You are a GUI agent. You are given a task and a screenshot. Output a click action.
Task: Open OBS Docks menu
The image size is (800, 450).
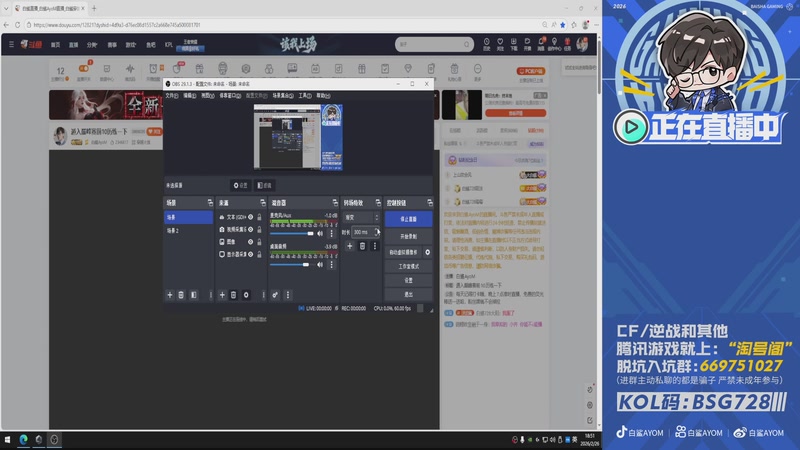pos(230,95)
